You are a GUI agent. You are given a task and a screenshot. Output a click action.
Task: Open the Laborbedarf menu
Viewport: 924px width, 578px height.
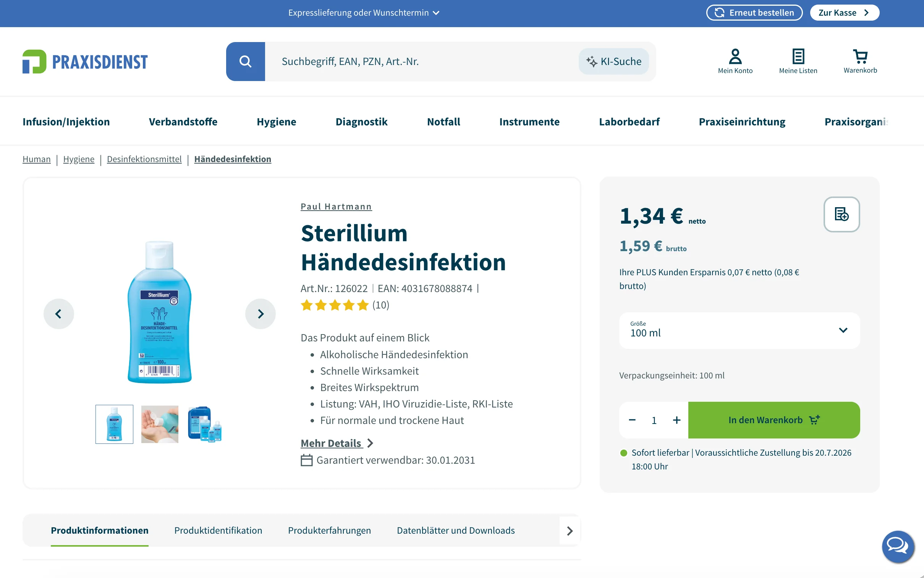point(629,122)
